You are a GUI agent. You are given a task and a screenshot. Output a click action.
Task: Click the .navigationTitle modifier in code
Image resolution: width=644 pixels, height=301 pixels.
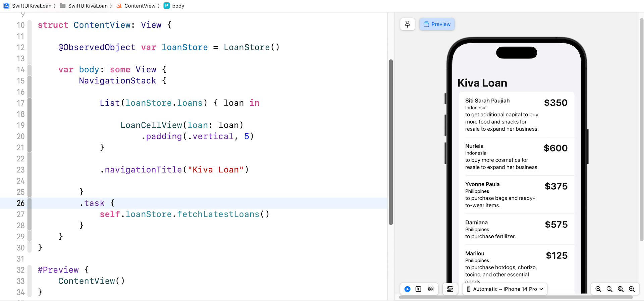[x=141, y=170]
